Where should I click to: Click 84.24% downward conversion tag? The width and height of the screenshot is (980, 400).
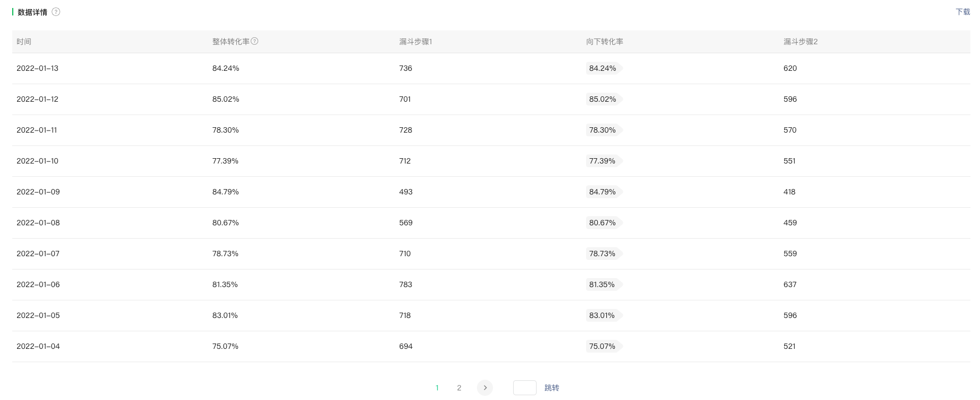pos(603,68)
